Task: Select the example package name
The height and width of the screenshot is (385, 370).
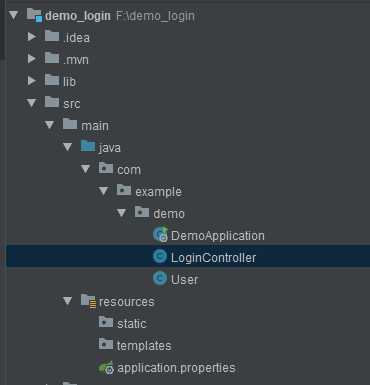Action: [158, 192]
